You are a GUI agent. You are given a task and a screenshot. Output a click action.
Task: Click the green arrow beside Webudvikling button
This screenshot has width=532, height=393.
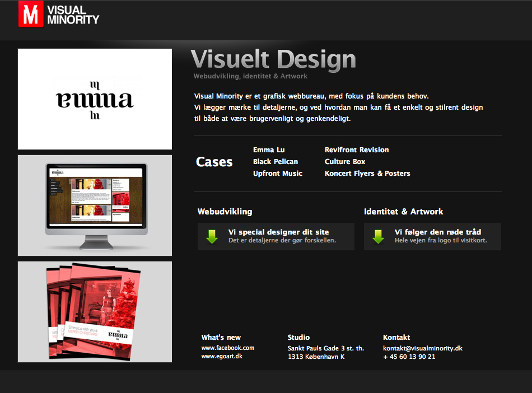pos(212,236)
